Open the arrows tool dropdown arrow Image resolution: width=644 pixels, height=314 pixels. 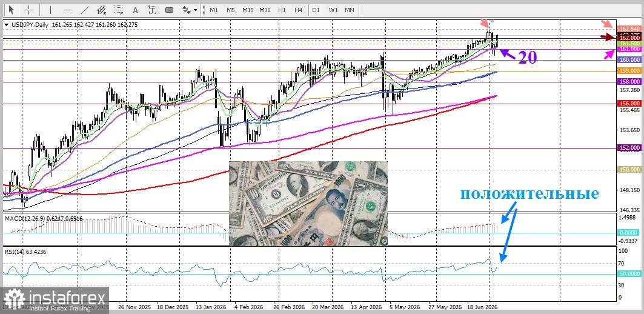pyautogui.click(x=195, y=10)
